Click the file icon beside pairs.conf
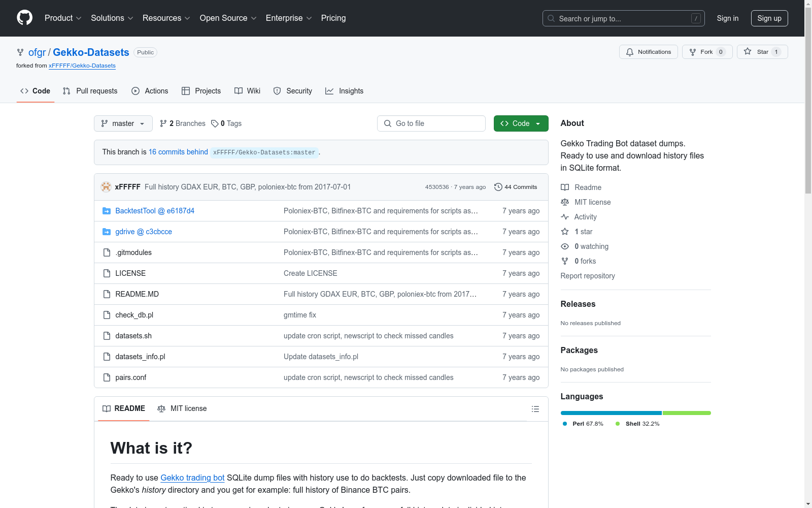 point(107,377)
